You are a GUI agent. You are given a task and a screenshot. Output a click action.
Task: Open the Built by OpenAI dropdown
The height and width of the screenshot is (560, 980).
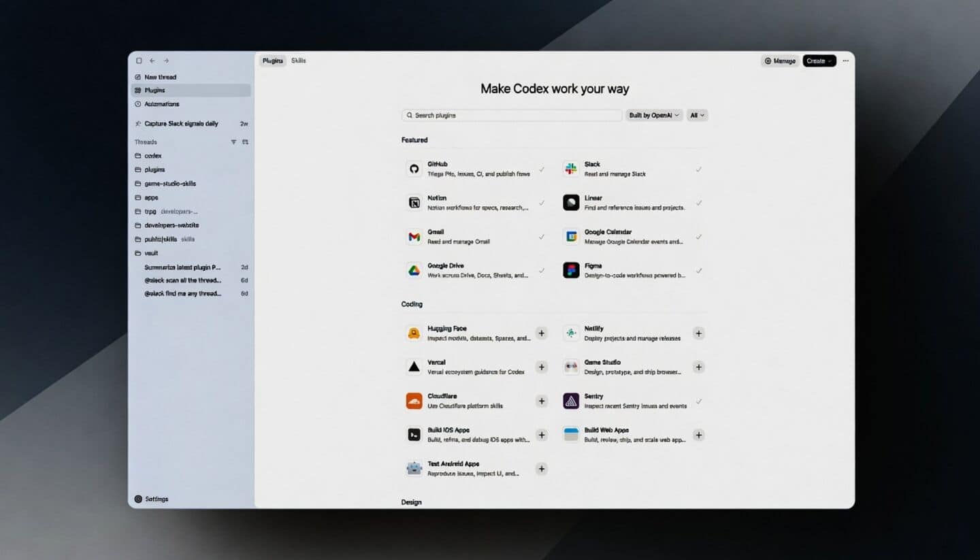click(654, 116)
